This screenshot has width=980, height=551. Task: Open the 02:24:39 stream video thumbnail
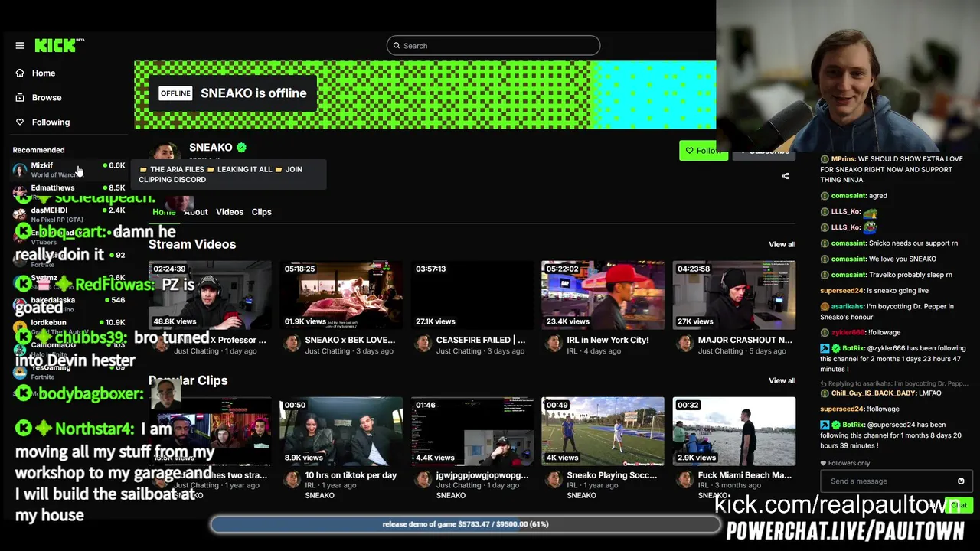(x=210, y=295)
